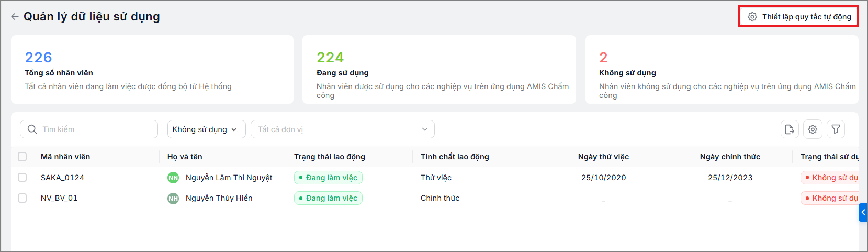The height and width of the screenshot is (252, 868).
Task: Click the search magnifier icon
Action: pos(32,129)
